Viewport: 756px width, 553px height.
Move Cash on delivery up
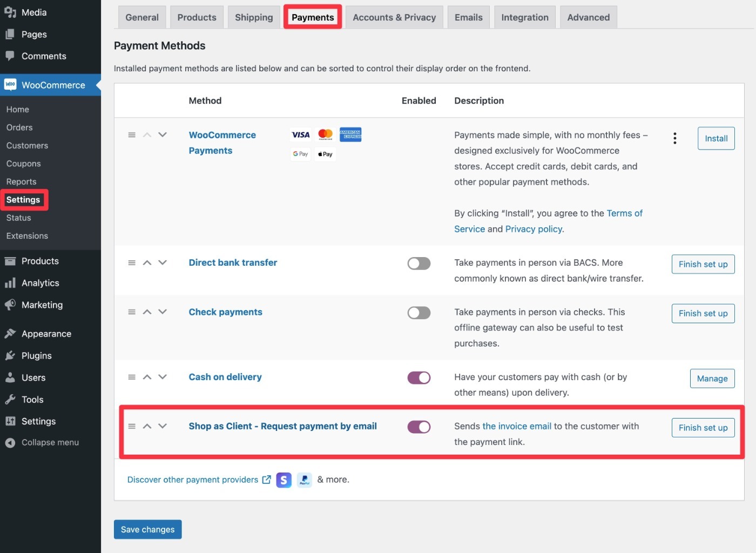(x=147, y=377)
